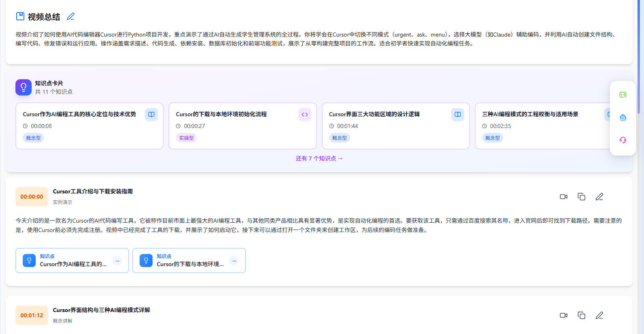Click the 00:02:35 card timestamp

click(500, 126)
